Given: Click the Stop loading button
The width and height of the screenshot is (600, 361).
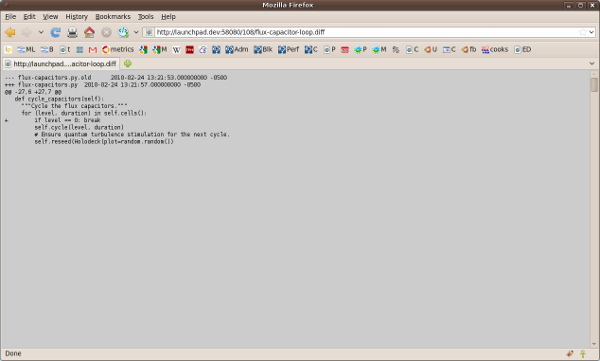Looking at the screenshot, I should coord(106,33).
